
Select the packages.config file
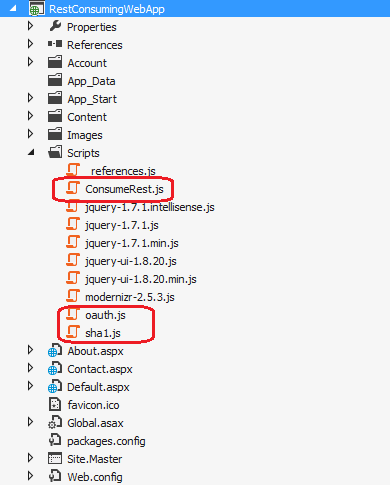pyautogui.click(x=106, y=441)
